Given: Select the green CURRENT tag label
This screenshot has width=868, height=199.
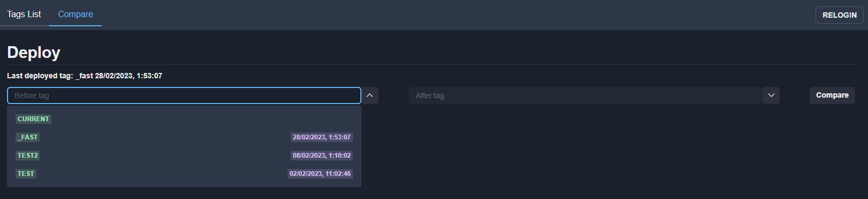Looking at the screenshot, I should click(33, 119).
